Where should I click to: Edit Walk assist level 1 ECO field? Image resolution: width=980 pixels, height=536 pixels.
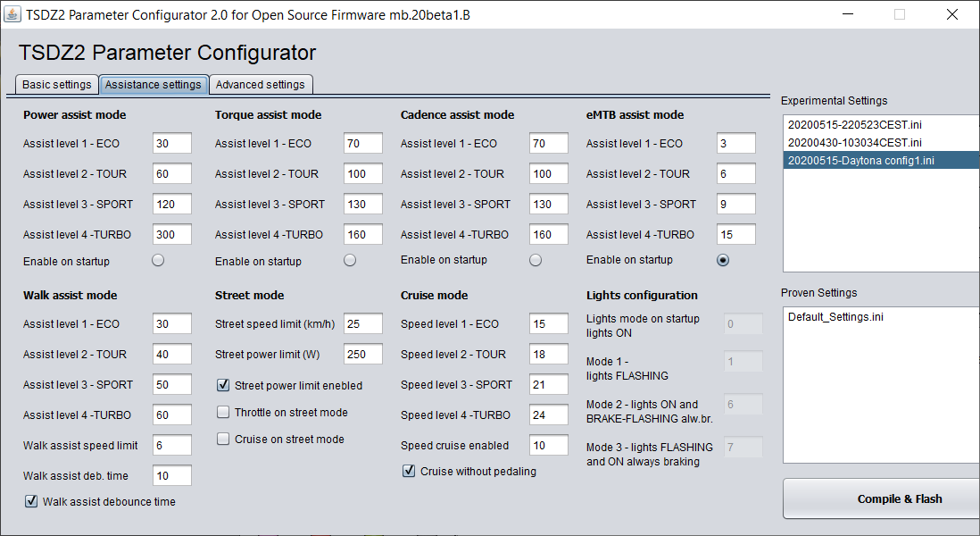pos(172,324)
